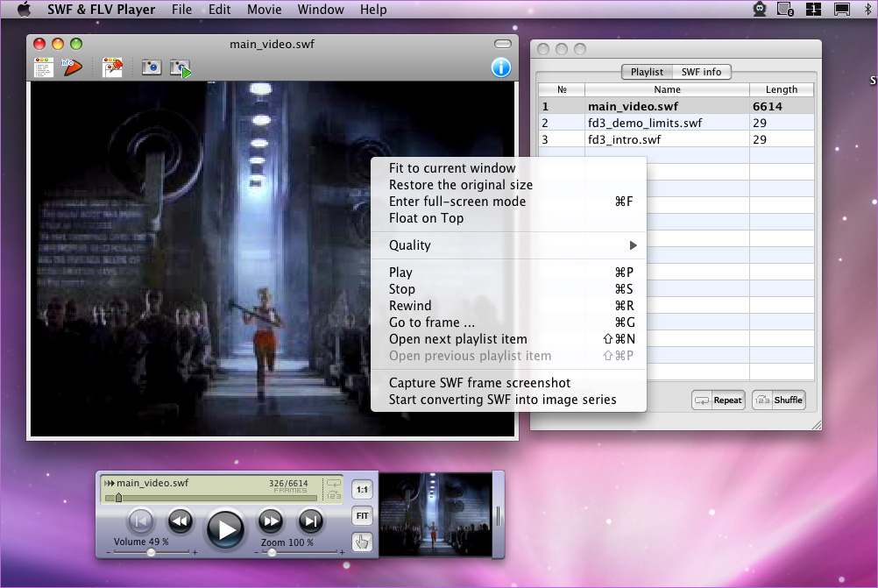Click the SWF info arrow toolbar icon
This screenshot has height=588, width=878.
(x=72, y=67)
